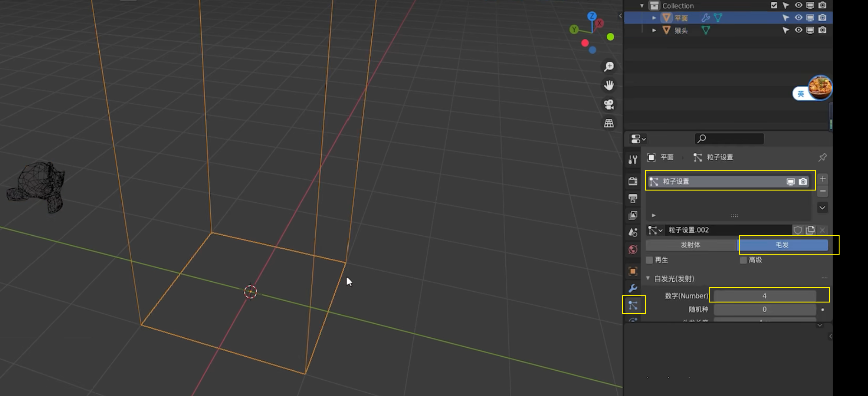Open the Modifier properties tab (wrench icon)
Viewport: 868px width, 396px height.
[633, 288]
